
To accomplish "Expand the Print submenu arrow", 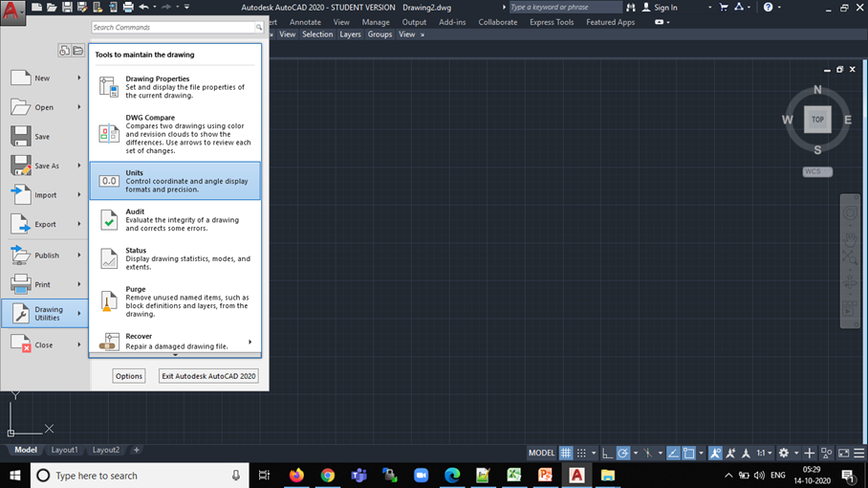I will [x=79, y=284].
